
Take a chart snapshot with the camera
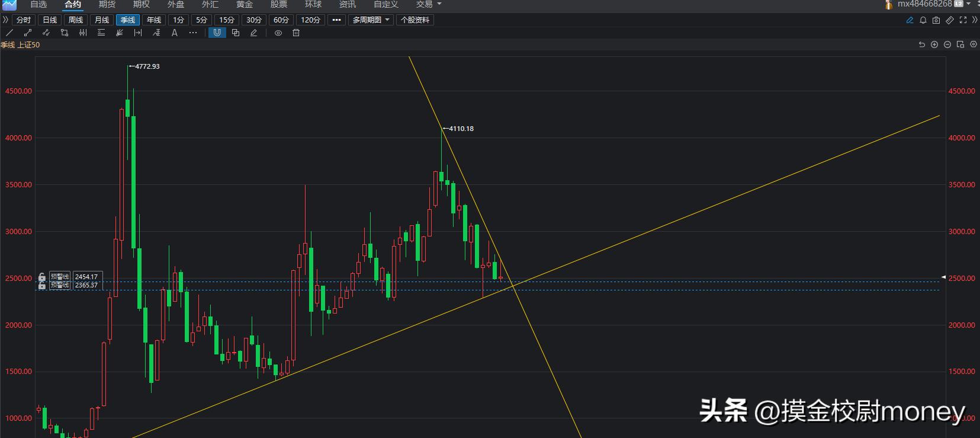click(936, 20)
